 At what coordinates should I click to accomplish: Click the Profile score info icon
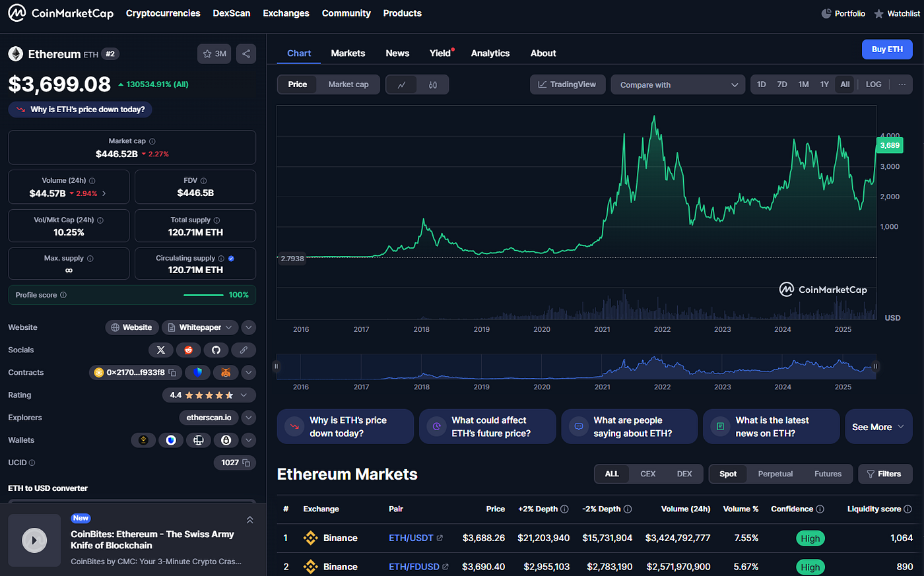pos(63,295)
